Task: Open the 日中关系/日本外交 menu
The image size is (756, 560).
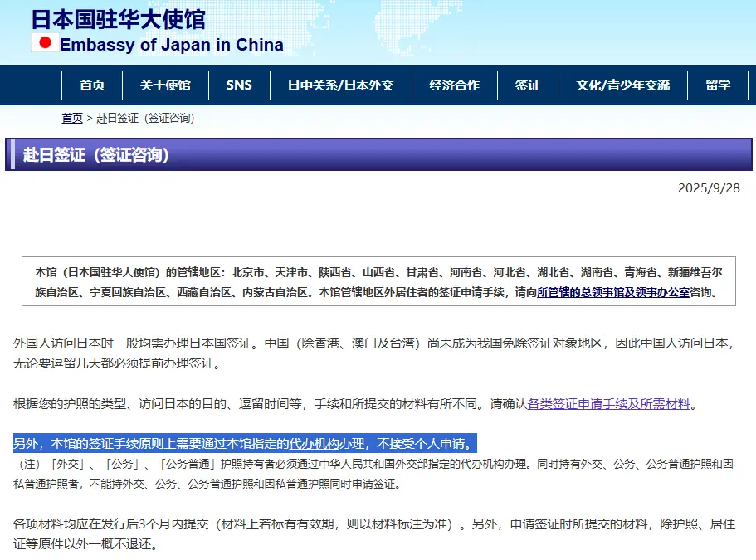Action: click(x=340, y=85)
